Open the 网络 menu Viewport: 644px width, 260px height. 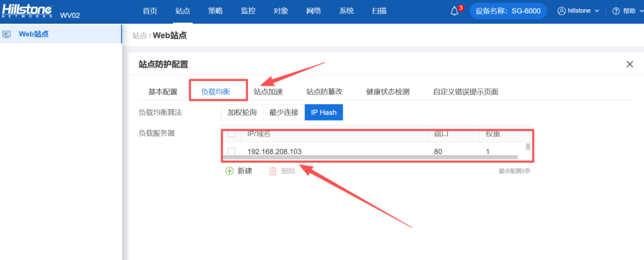click(314, 11)
